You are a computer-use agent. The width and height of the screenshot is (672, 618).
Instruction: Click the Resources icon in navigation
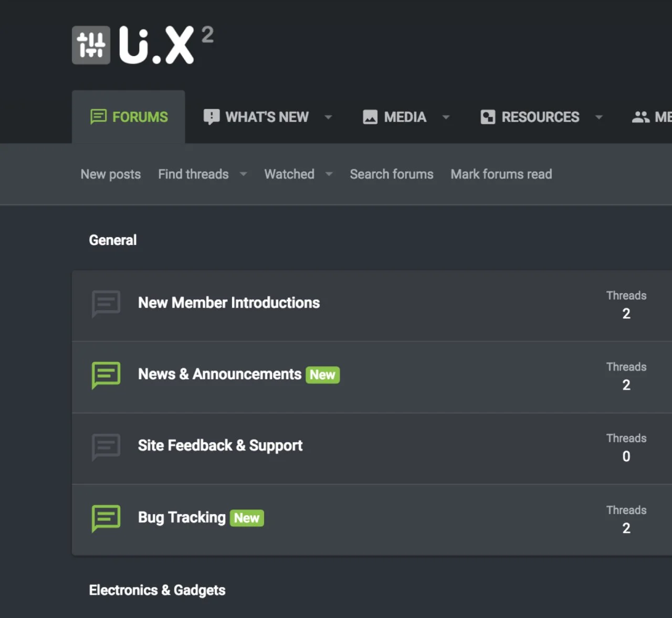click(488, 116)
